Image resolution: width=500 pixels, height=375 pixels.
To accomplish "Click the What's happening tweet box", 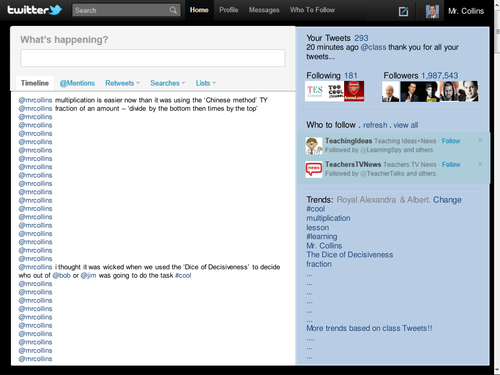I will (153, 58).
